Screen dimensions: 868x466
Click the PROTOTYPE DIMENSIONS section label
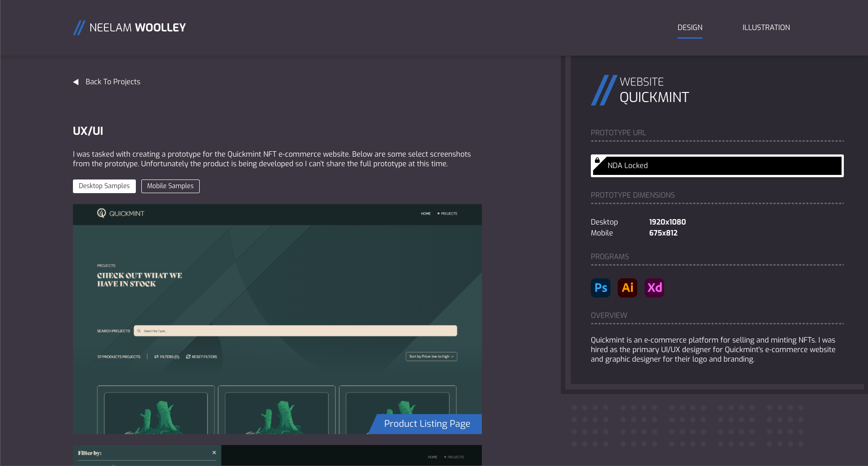[633, 195]
